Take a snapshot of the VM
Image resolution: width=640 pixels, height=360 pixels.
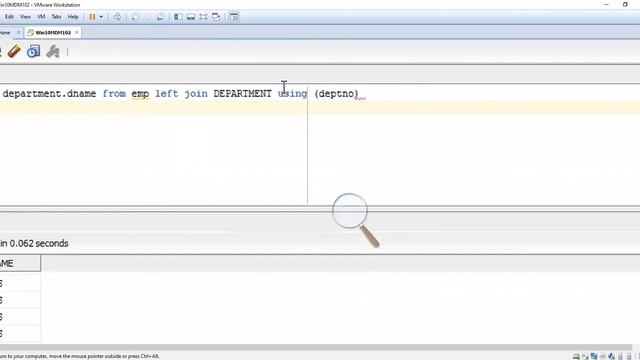click(135, 17)
